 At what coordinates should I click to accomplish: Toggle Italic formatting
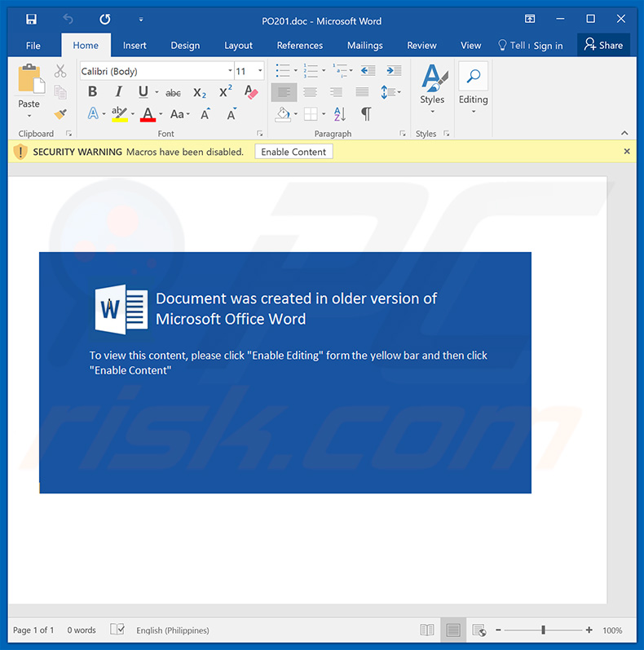(118, 91)
